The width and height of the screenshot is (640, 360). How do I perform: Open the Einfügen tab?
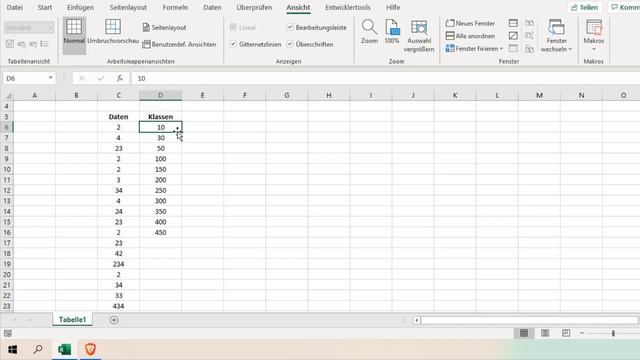(80, 7)
